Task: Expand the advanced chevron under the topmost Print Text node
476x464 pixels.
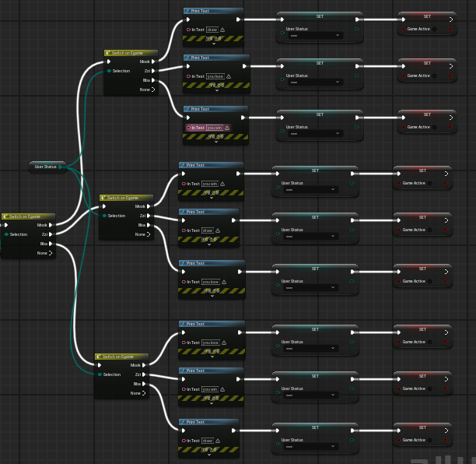Action: (214, 44)
